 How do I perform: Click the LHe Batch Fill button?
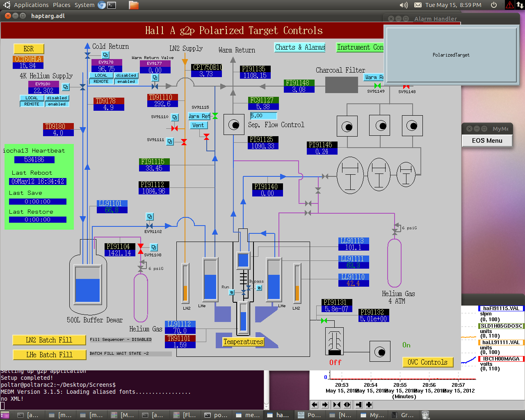49,355
